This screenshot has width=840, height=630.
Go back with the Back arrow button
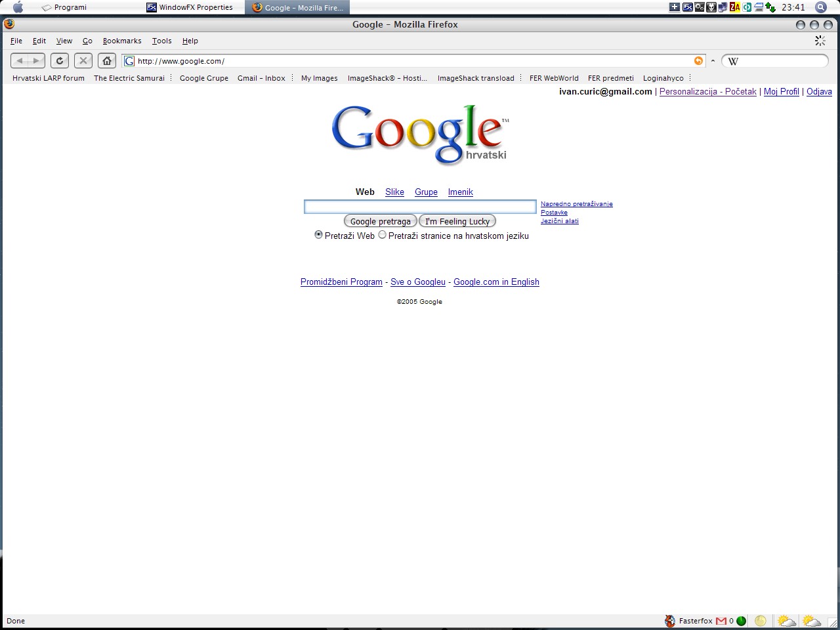20,61
